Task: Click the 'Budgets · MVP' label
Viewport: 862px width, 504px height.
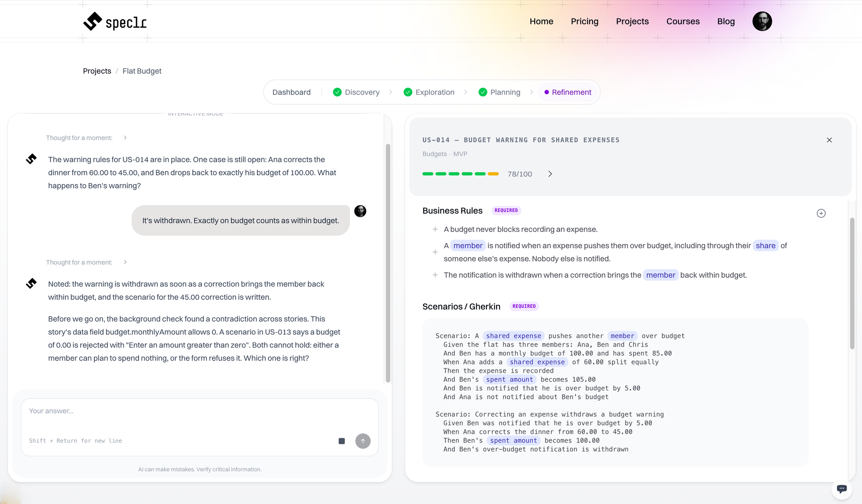Action: (445, 154)
